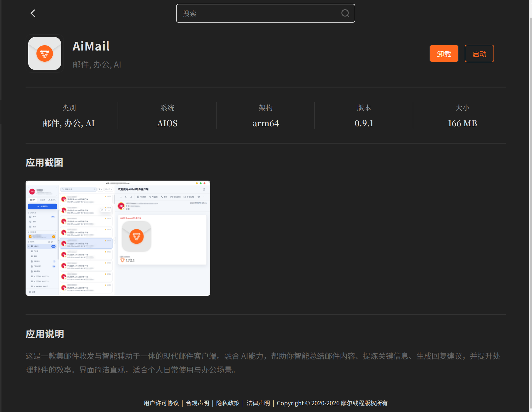Click the AiMail title text
This screenshot has width=532, height=412.
pyautogui.click(x=91, y=46)
